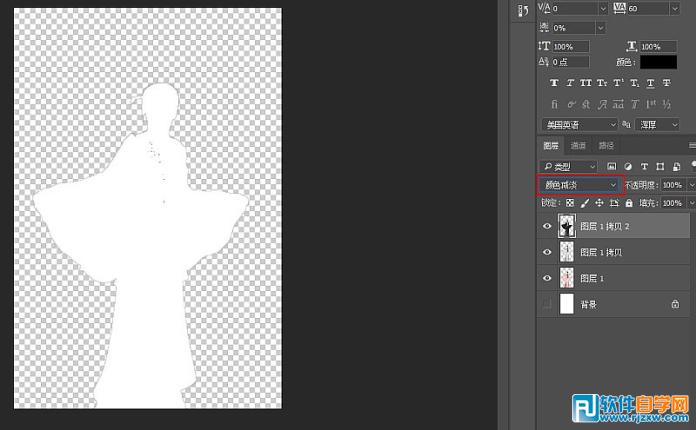The height and width of the screenshot is (430, 696).
Task: Enable ordinals (1st) OpenType option
Action: pos(651,104)
